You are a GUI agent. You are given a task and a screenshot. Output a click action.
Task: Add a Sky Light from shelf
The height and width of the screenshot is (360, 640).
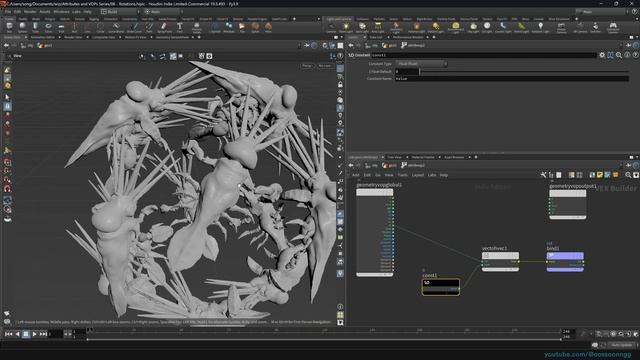[x=473, y=27]
